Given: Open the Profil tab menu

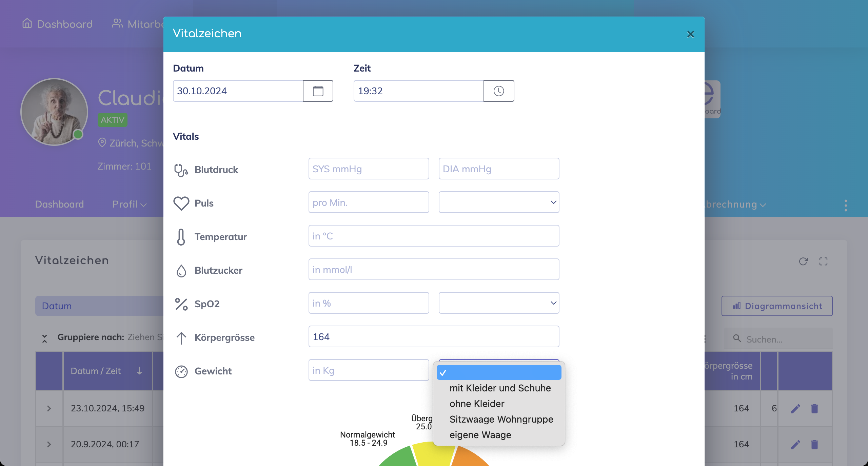Looking at the screenshot, I should 129,204.
